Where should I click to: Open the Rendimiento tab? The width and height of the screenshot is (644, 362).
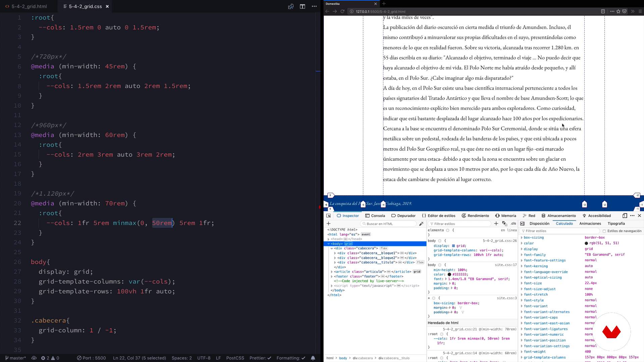[475, 216]
